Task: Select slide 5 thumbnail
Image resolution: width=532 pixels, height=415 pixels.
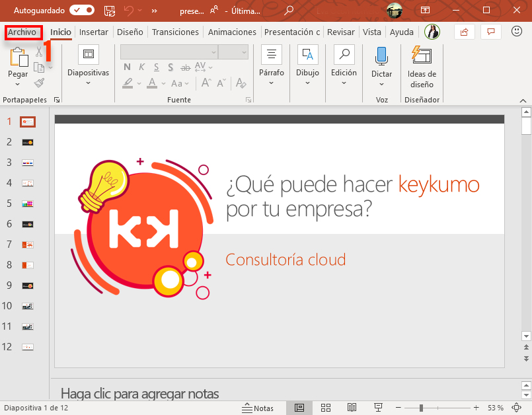Action: [x=28, y=204]
